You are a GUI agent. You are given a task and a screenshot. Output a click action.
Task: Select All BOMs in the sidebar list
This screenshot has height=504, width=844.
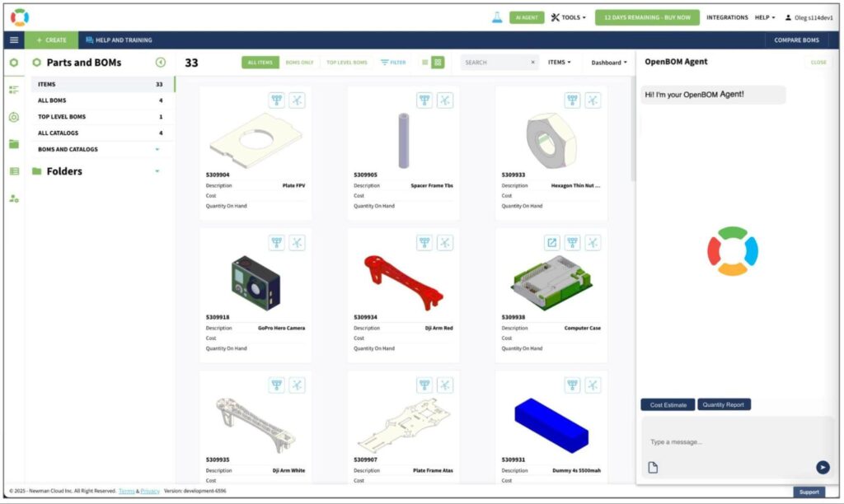[x=102, y=100]
